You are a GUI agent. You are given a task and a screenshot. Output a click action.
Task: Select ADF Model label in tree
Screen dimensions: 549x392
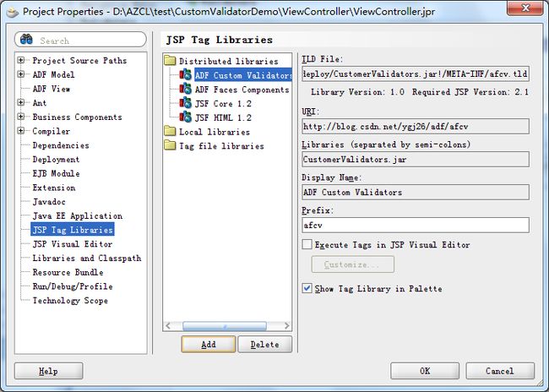pyautogui.click(x=53, y=74)
